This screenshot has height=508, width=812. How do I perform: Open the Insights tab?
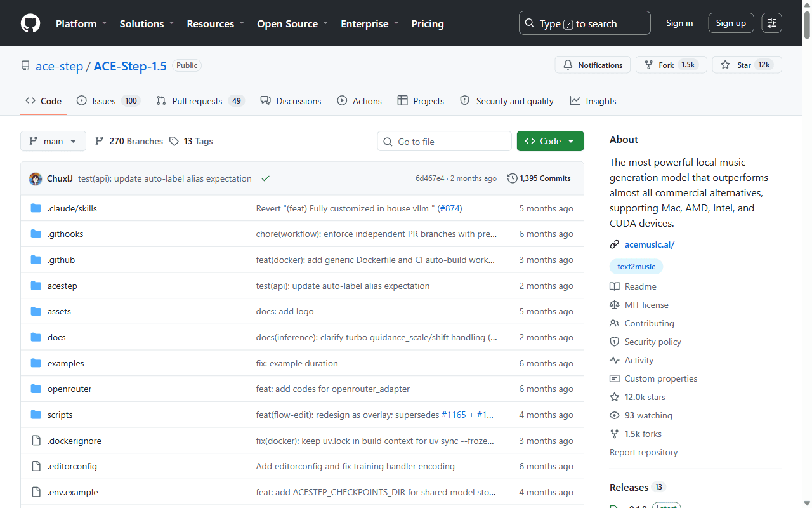point(593,101)
